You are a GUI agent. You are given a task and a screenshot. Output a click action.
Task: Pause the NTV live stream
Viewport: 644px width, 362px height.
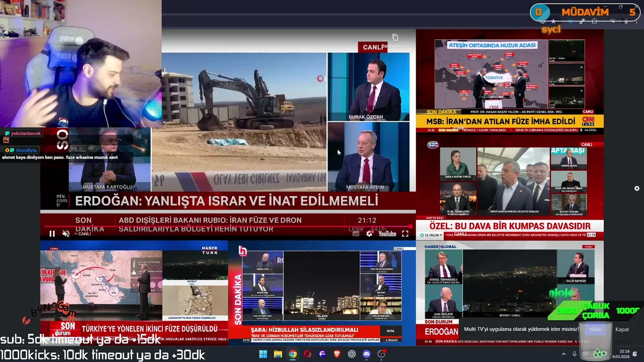(52, 234)
